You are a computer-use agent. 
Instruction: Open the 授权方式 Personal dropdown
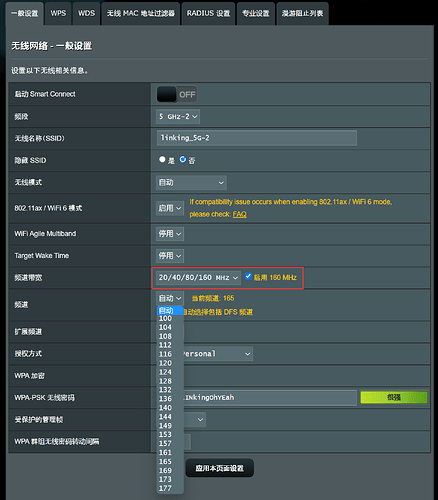pos(218,354)
